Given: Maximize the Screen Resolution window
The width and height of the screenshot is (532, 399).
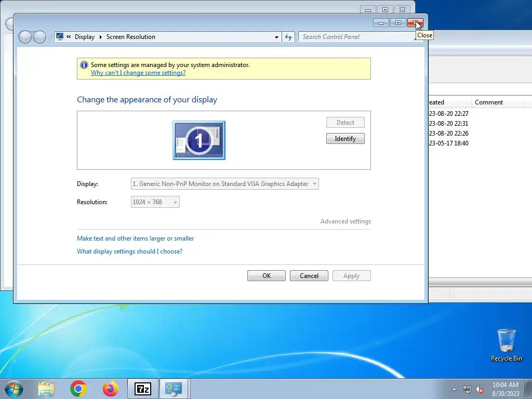Looking at the screenshot, I should click(398, 23).
